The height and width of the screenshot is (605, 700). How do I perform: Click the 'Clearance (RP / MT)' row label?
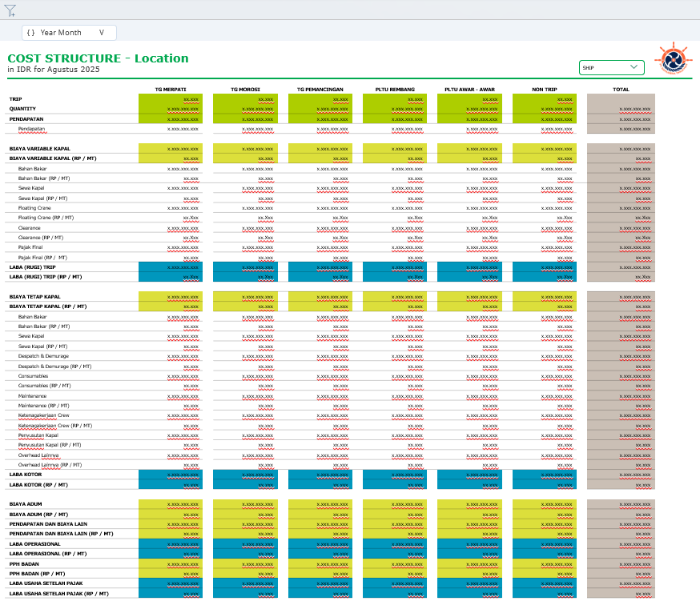(x=41, y=238)
